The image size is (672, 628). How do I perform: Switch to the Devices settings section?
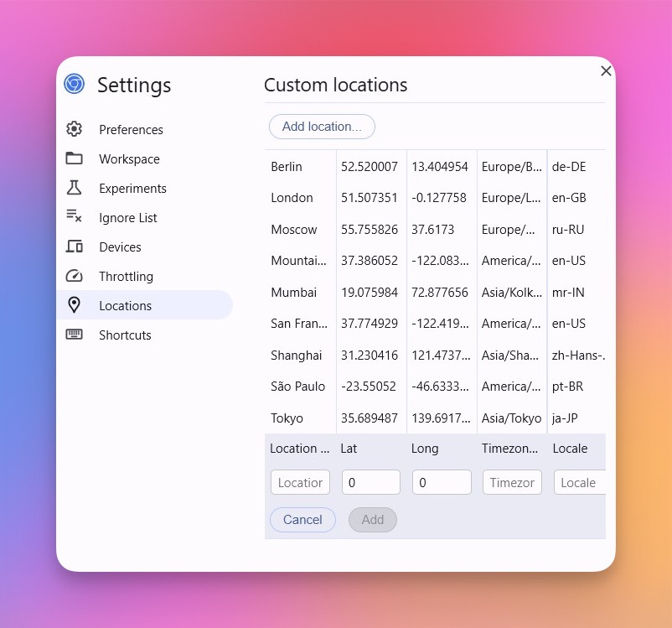(120, 247)
